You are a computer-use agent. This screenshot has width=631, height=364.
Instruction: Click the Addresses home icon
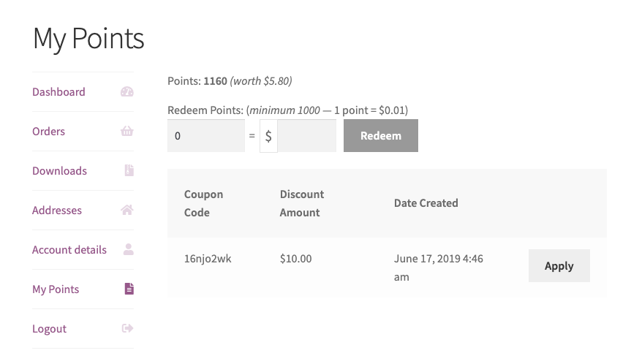tap(126, 210)
